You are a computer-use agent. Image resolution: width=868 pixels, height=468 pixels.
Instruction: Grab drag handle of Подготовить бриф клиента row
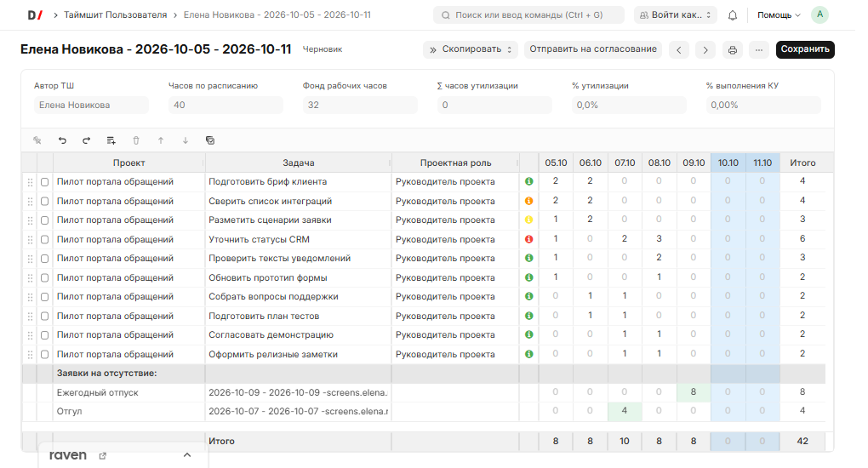pos(30,182)
